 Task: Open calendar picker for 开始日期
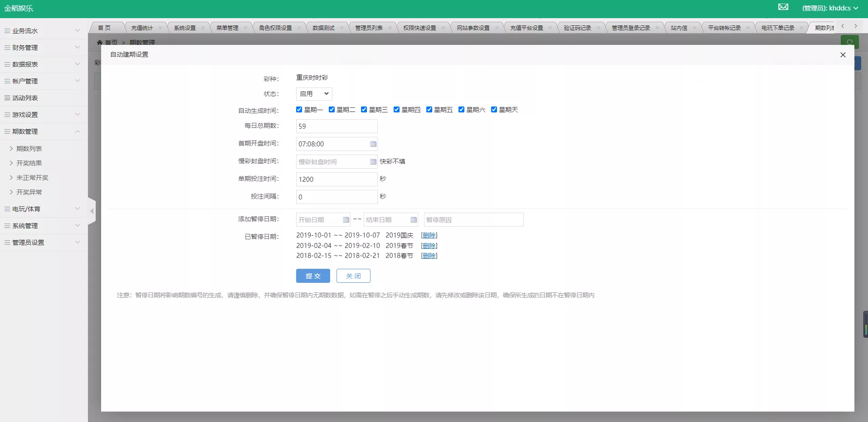pyautogui.click(x=346, y=219)
